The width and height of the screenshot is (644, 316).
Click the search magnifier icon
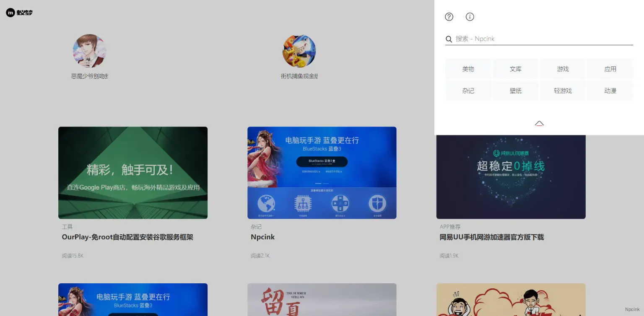pos(449,39)
